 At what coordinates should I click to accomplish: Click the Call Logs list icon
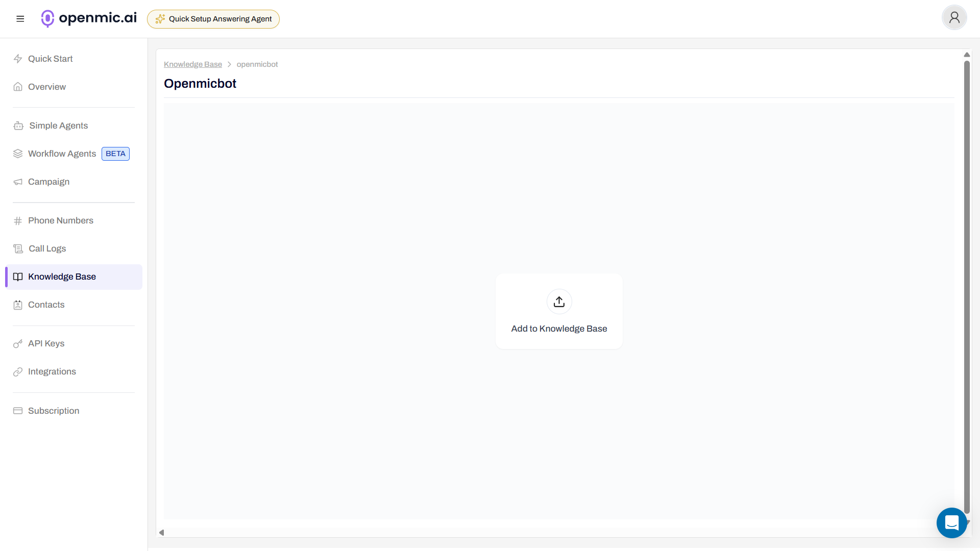coord(18,248)
